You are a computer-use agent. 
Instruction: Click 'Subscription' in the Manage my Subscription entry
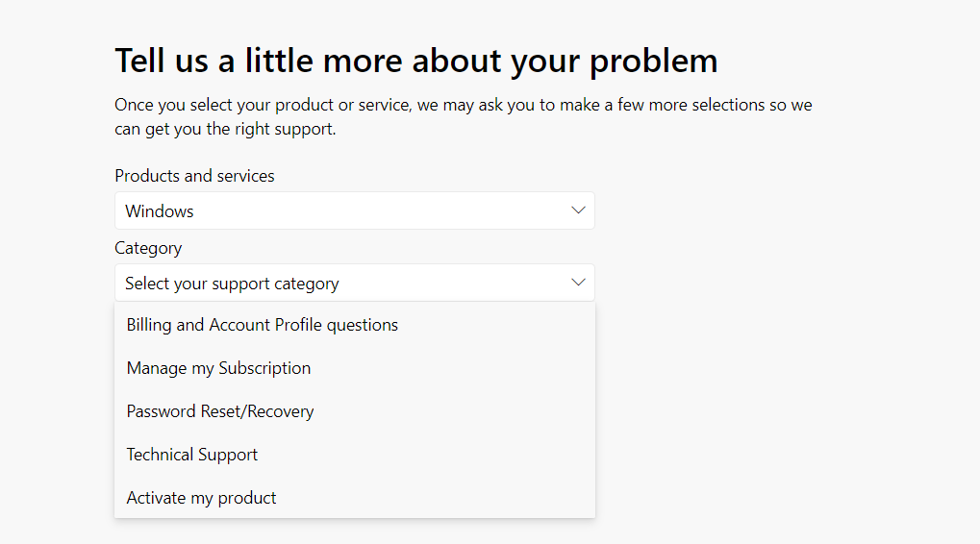[x=264, y=368]
